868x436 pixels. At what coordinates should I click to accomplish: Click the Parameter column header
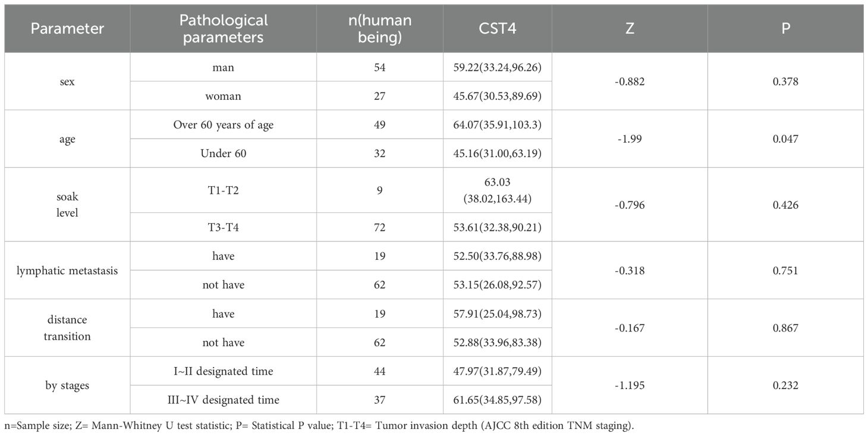(67, 29)
